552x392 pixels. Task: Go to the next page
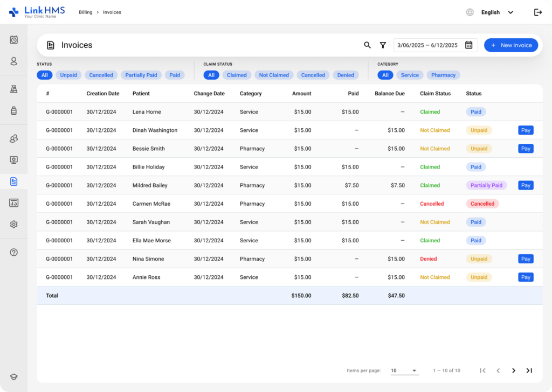(x=514, y=370)
